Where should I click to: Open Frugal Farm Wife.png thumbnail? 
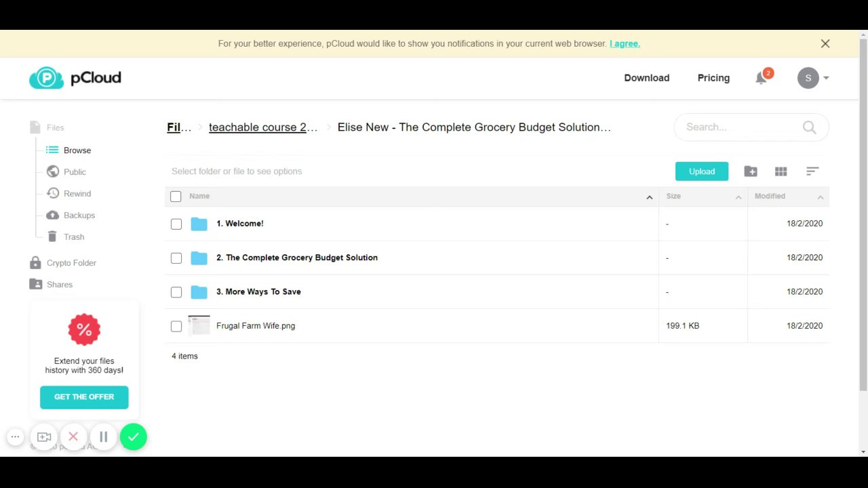tap(199, 325)
